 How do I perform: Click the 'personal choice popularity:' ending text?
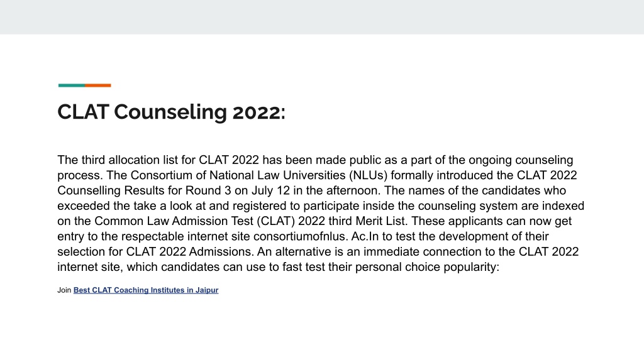[x=427, y=267]
